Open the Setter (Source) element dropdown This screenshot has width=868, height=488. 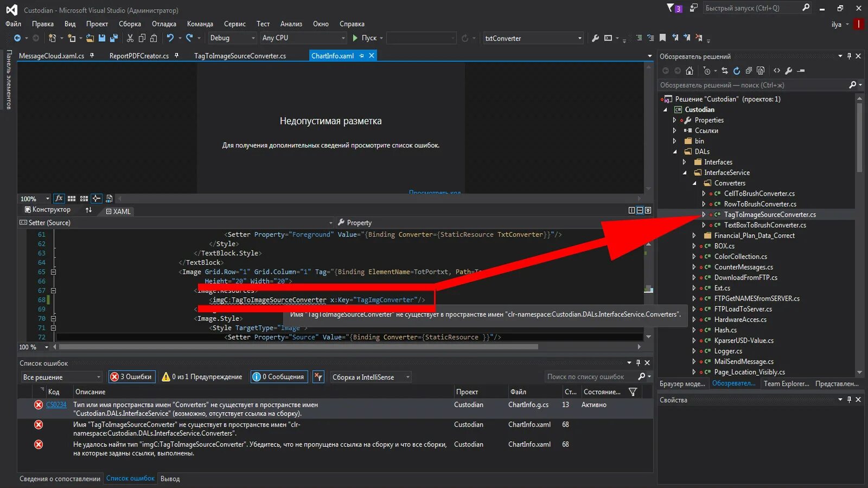click(176, 223)
